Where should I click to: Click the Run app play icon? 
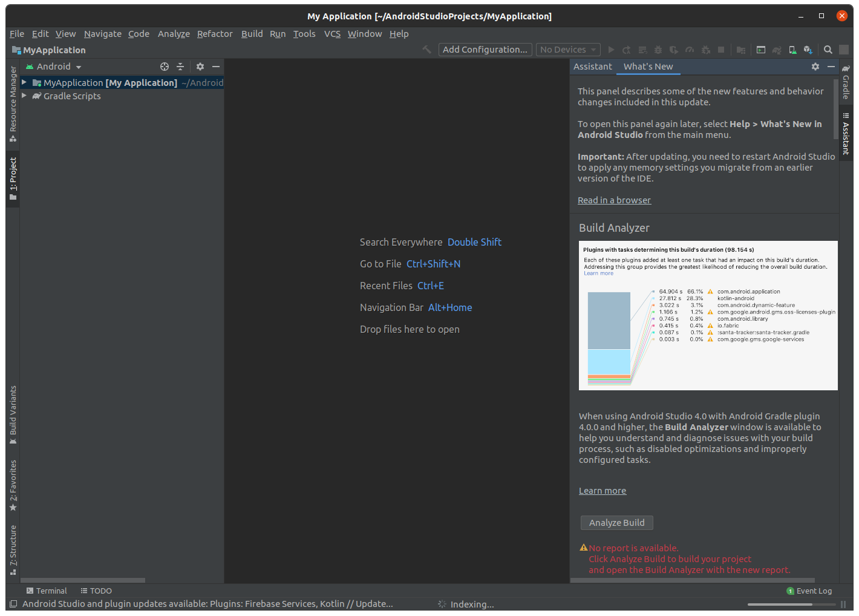(x=611, y=50)
